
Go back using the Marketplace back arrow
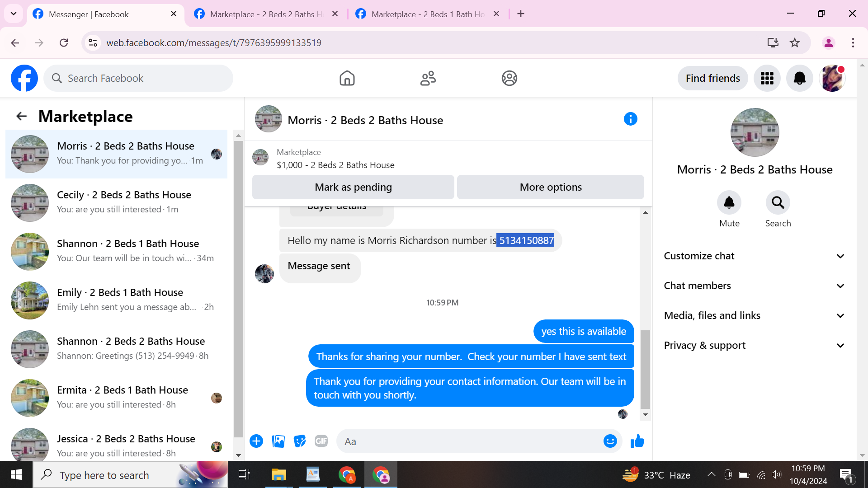[21, 117]
